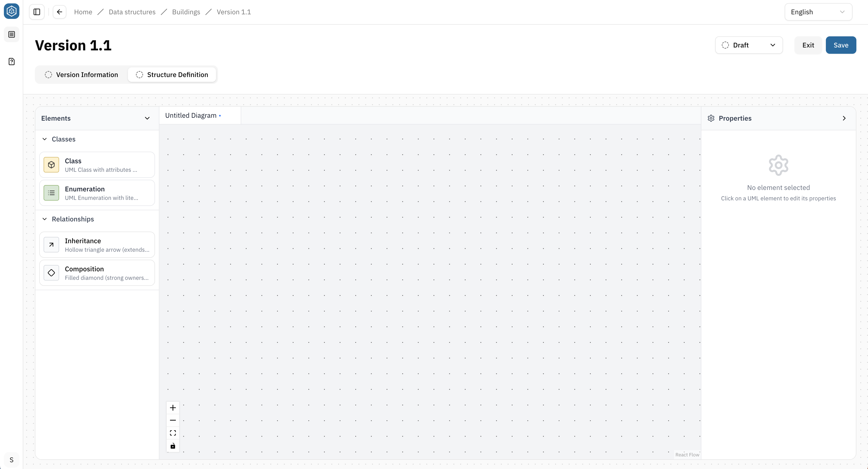Switch to Version Information tab
The image size is (868, 469).
tap(82, 75)
